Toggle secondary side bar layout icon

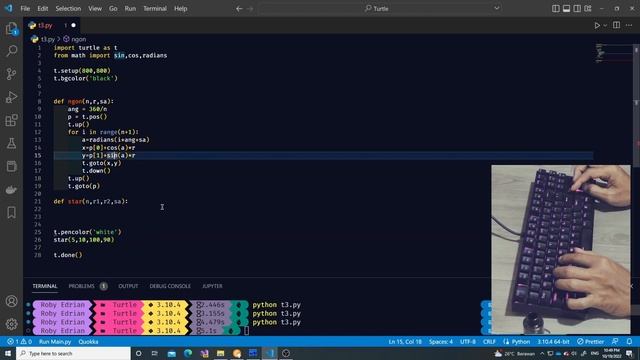577,9
